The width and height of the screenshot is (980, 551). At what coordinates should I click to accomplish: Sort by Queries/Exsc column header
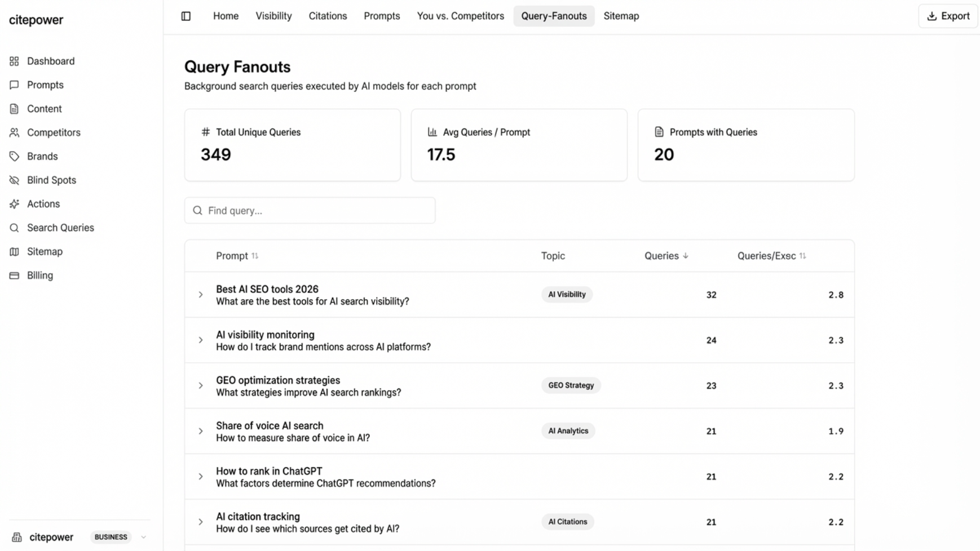(x=771, y=256)
